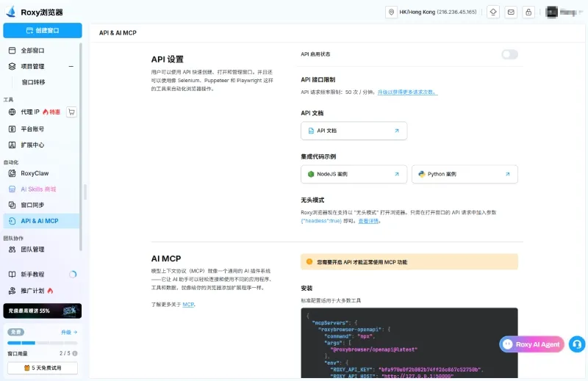Click the download icon in header

click(x=493, y=12)
